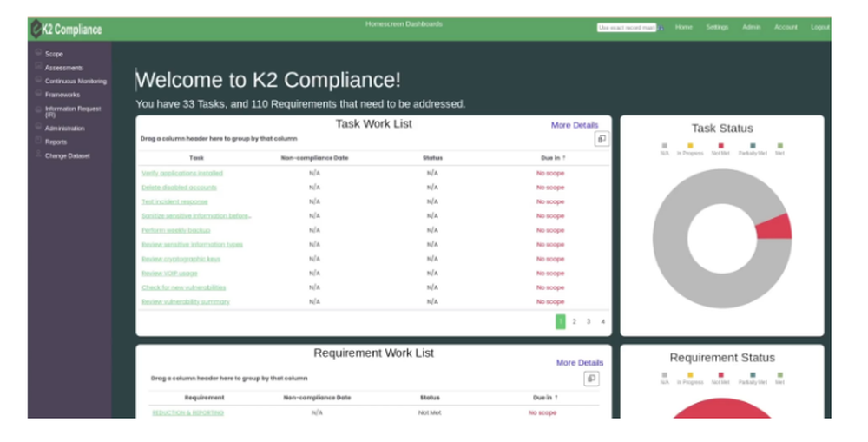Open the Review vulnerability summary task
The width and height of the screenshot is (868, 442).
click(186, 302)
